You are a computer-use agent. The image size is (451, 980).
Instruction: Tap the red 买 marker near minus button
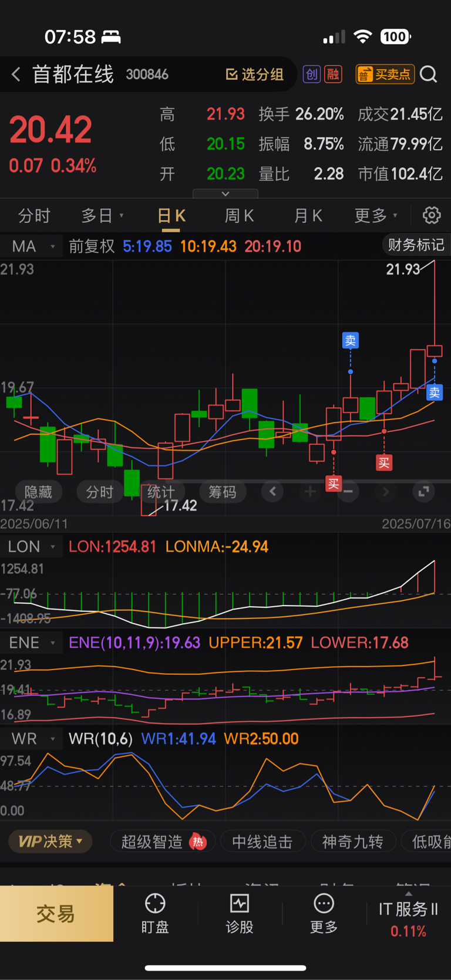coord(334,484)
